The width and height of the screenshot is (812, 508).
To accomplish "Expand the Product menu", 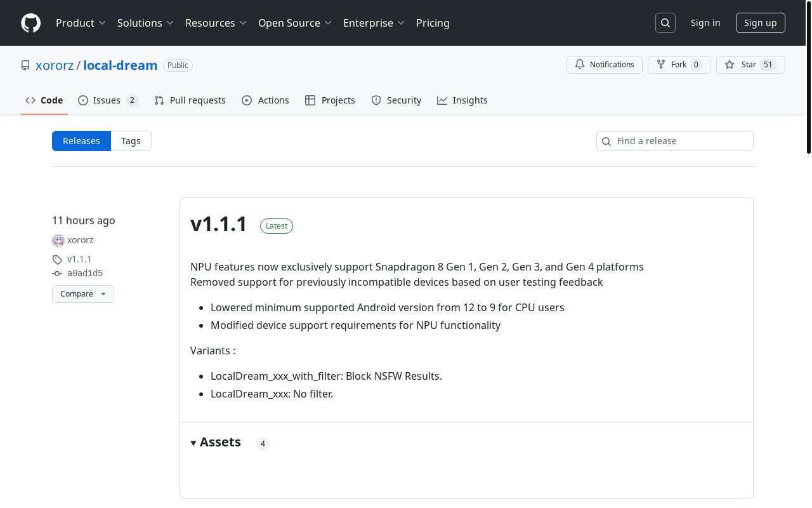I will tap(81, 23).
